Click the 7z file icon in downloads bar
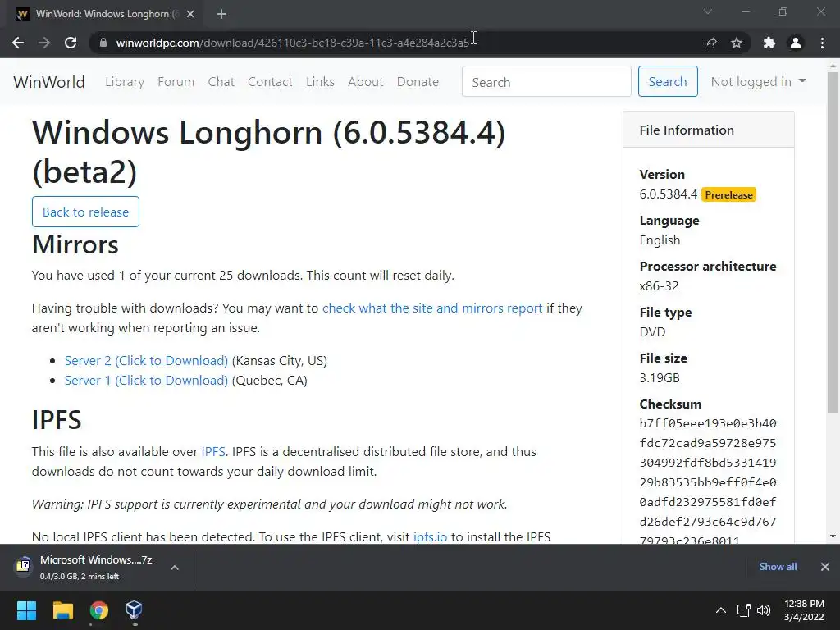Screen dimensions: 840x630 tap(23, 566)
